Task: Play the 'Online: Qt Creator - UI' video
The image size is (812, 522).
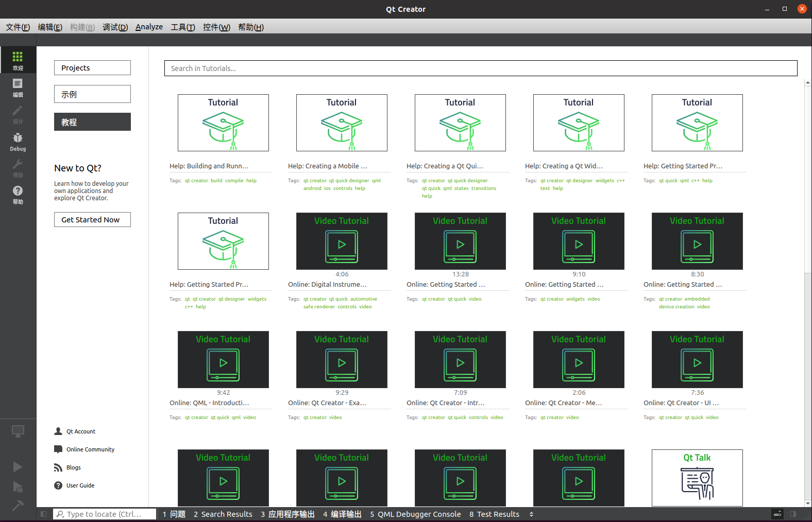Action: [697, 359]
